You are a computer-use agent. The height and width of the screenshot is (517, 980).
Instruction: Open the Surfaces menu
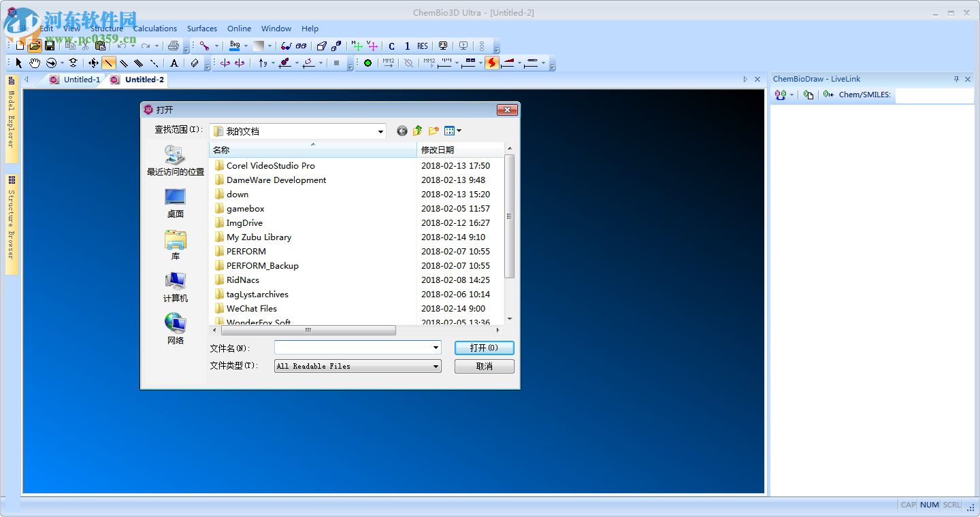[x=202, y=29]
